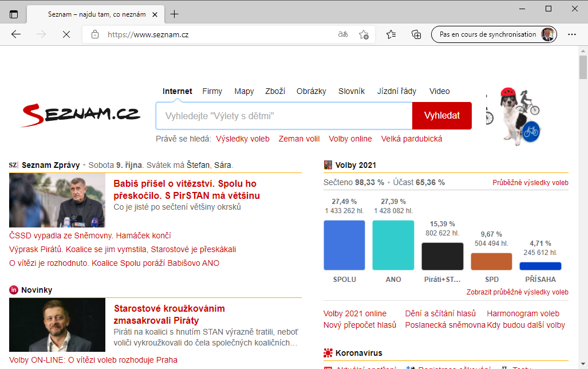The image size is (588, 369).
Task: Switch to the Slovník tab
Action: (352, 91)
